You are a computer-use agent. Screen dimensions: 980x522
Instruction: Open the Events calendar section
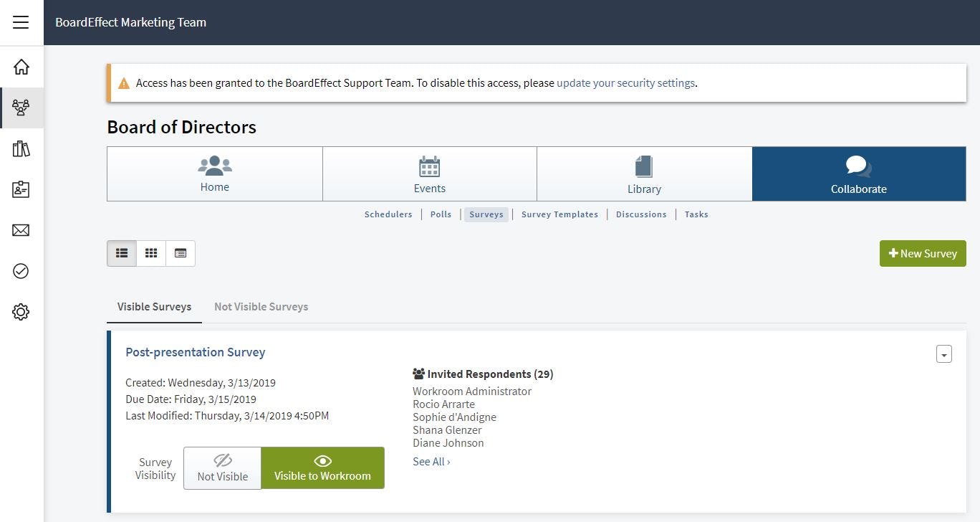(429, 174)
